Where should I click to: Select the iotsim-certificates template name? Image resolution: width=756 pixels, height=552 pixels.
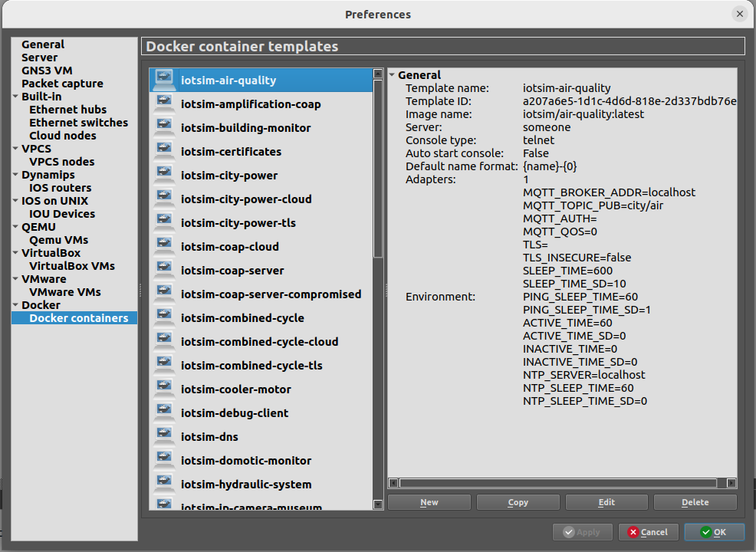click(x=231, y=151)
